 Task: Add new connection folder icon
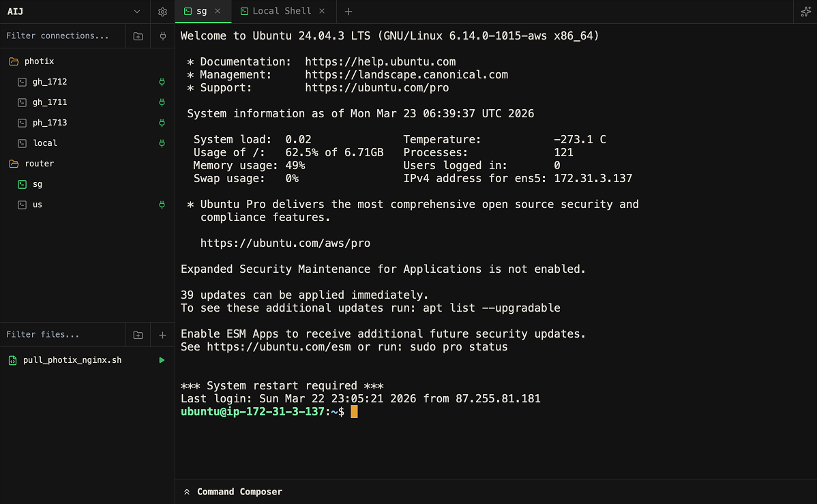coord(138,36)
